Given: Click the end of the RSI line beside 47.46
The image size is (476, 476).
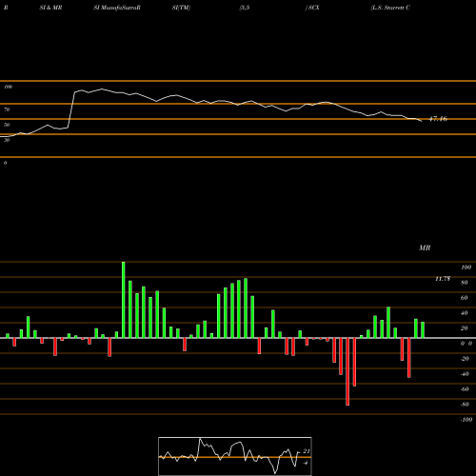Looking at the screenshot, I should [421, 121].
